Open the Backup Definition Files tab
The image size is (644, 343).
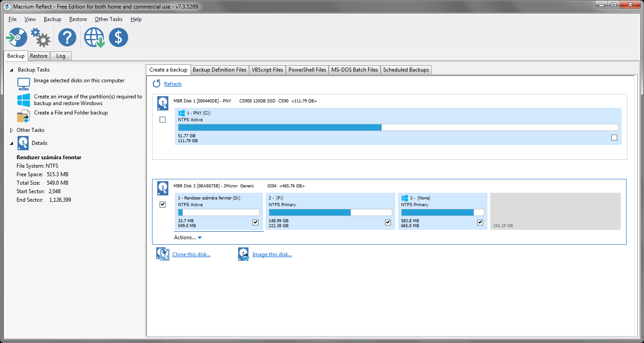[220, 70]
